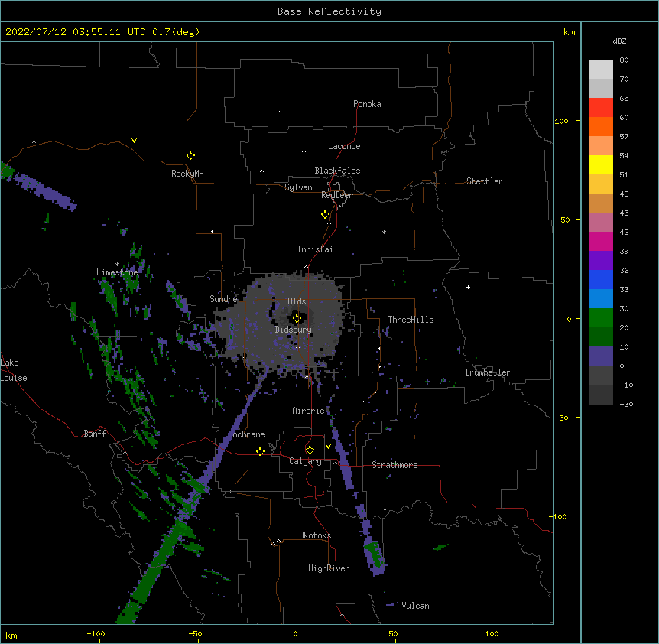Click the 100 tick on right axis

[561, 121]
